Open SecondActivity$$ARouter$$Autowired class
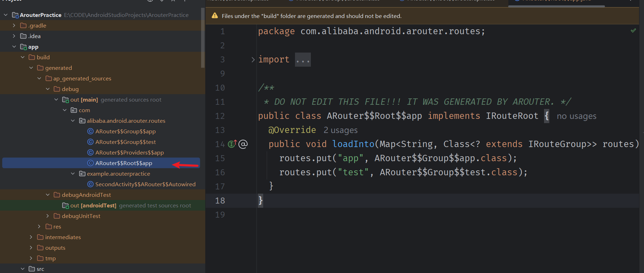The width and height of the screenshot is (644, 273). (x=145, y=184)
